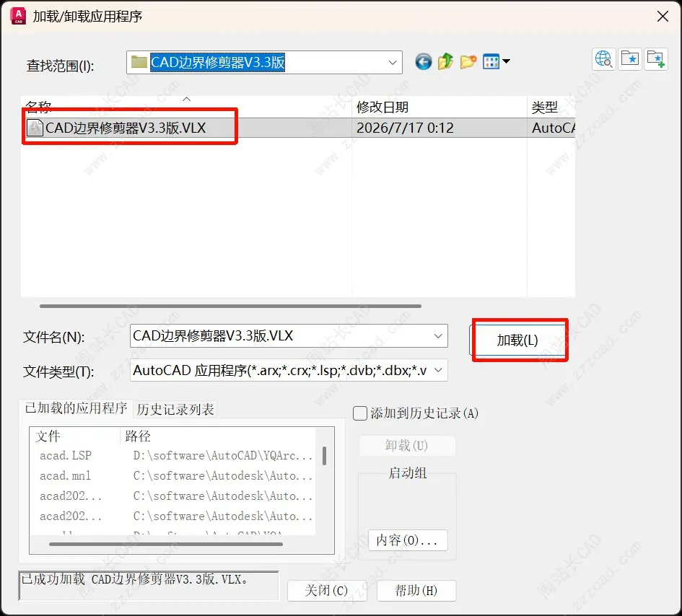Click path D:\software\AutoCAD\YQArc...
The width and height of the screenshot is (682, 616).
pyautogui.click(x=223, y=456)
